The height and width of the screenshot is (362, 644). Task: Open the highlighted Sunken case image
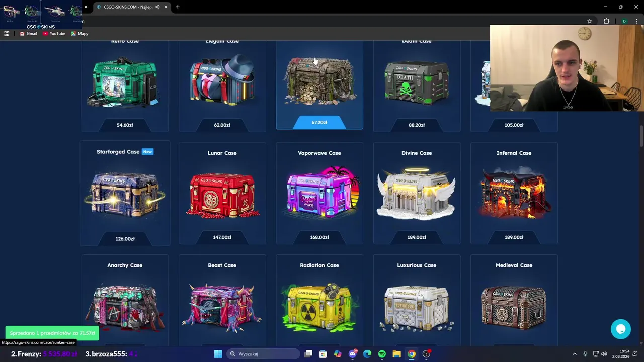pyautogui.click(x=319, y=81)
